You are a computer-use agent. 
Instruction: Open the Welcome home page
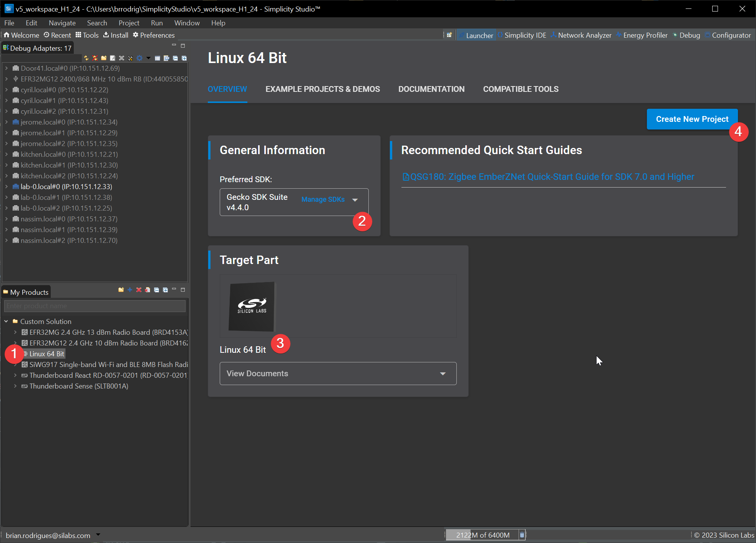(x=22, y=35)
